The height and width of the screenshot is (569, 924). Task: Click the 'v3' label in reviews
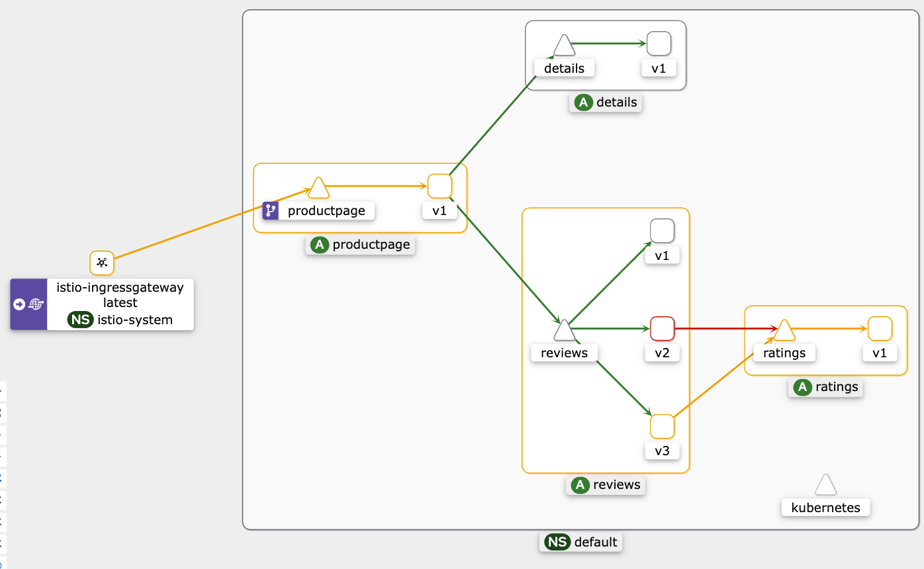point(663,451)
